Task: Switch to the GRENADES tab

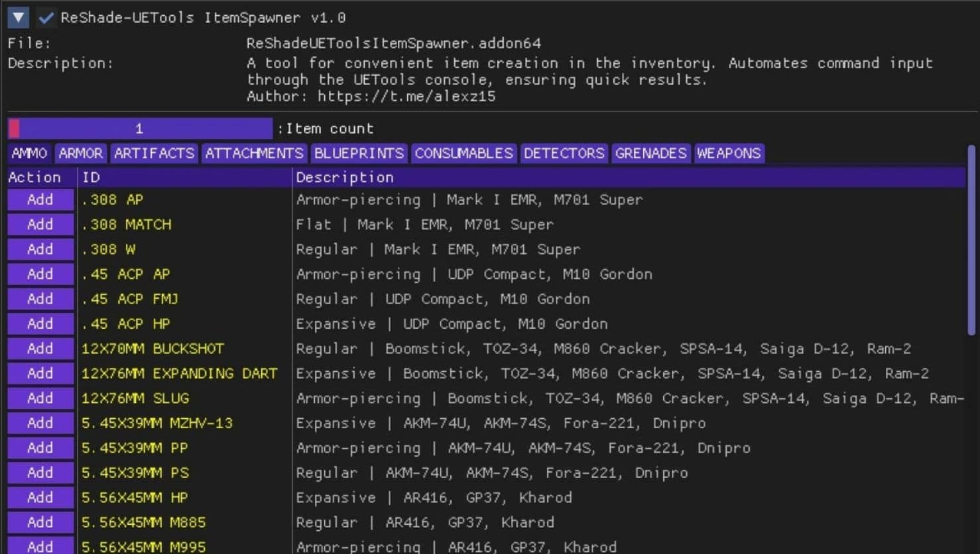Action: coord(650,154)
